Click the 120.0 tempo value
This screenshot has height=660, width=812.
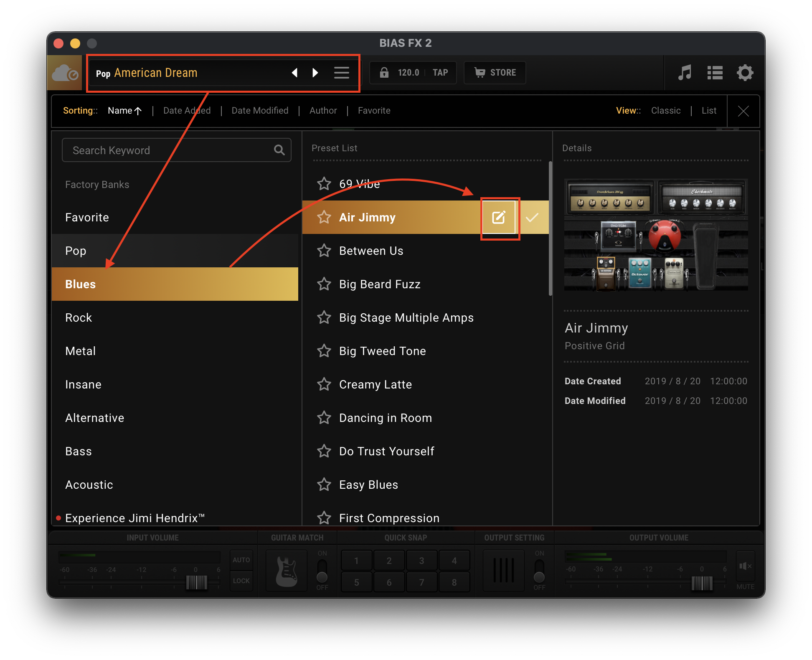tap(408, 73)
